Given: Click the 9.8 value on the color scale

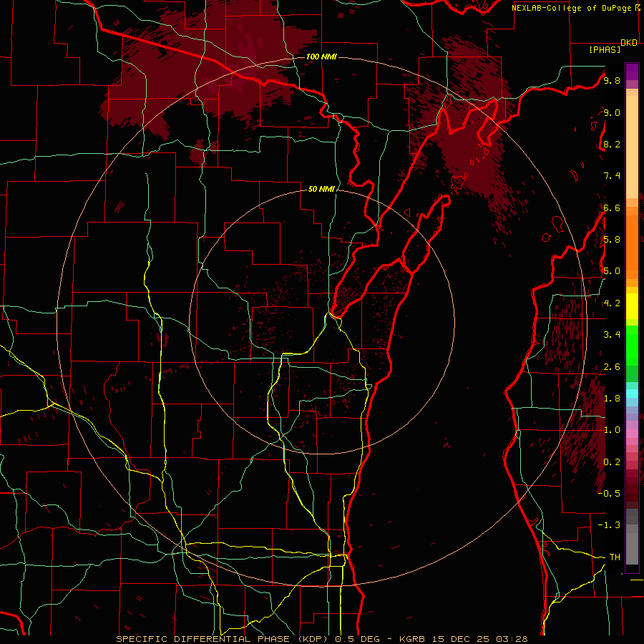Looking at the screenshot, I should click(612, 80).
